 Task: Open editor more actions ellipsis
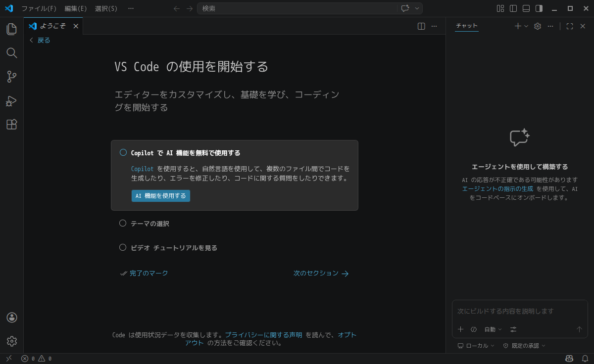[x=434, y=26]
